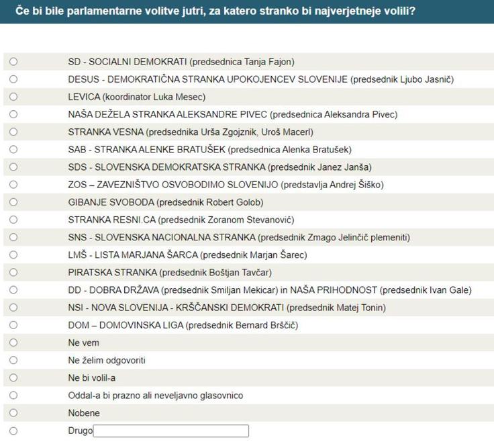Click the 'Ne bi volil-a' label text

(92, 378)
